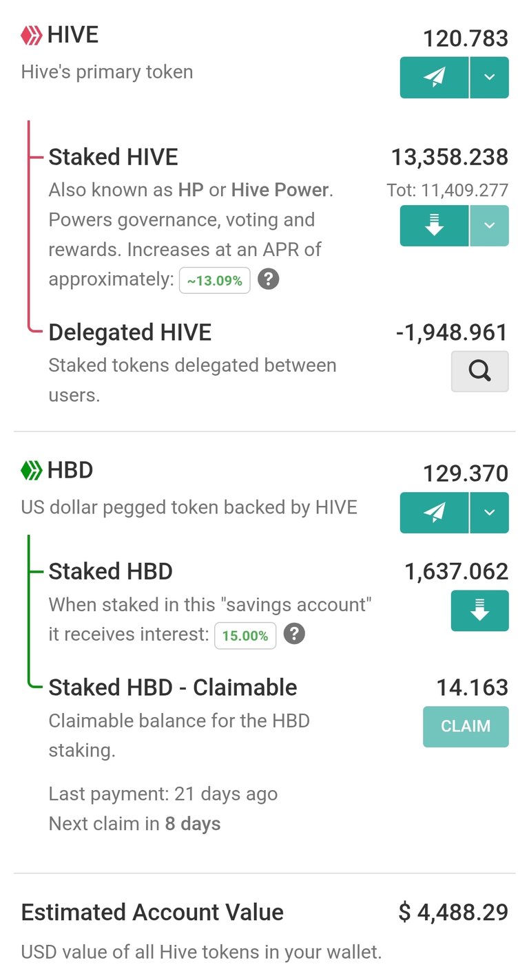Viewport: 529px width, 980px height.
Task: Click the Estimated Account Value amount
Action: [453, 913]
